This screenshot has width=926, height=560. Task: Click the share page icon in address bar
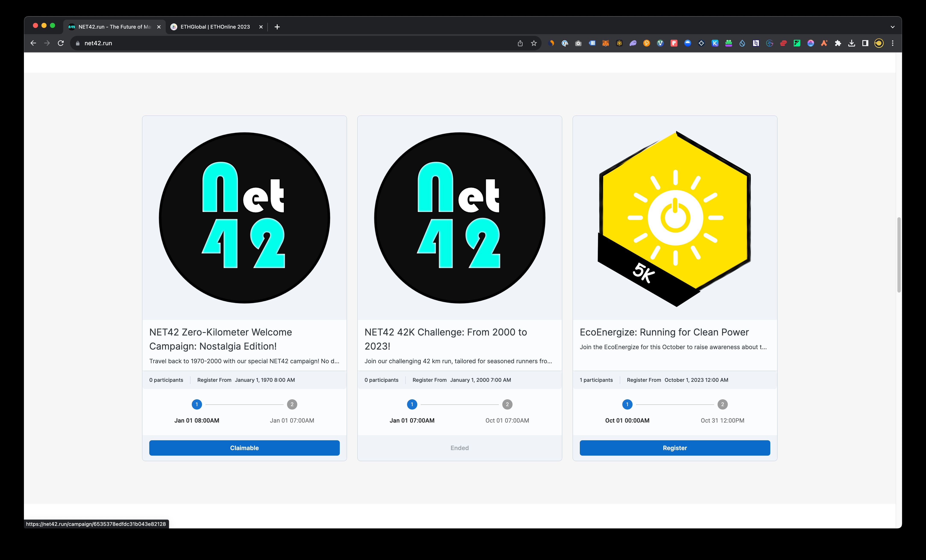520,43
